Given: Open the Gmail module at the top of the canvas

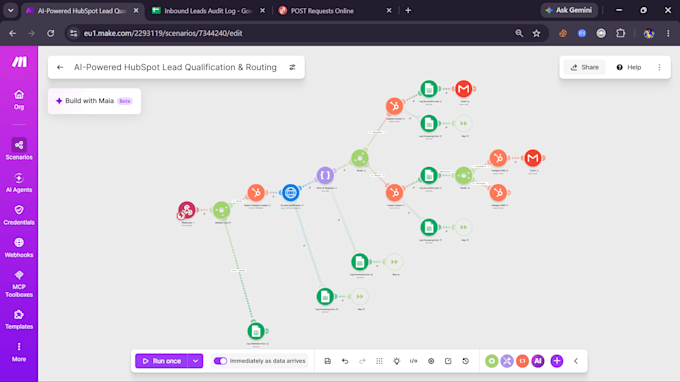Looking at the screenshot, I should click(x=464, y=89).
